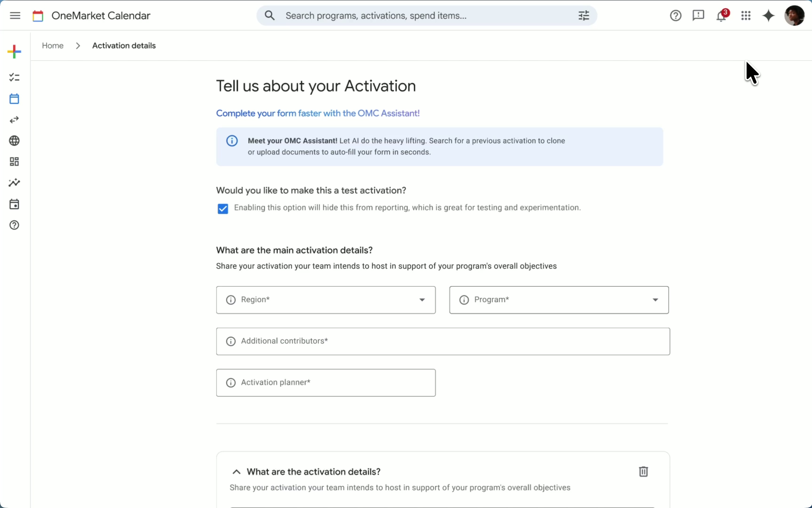Click the Program field info icon
Viewport: 812px width, 508px height.
click(464, 300)
